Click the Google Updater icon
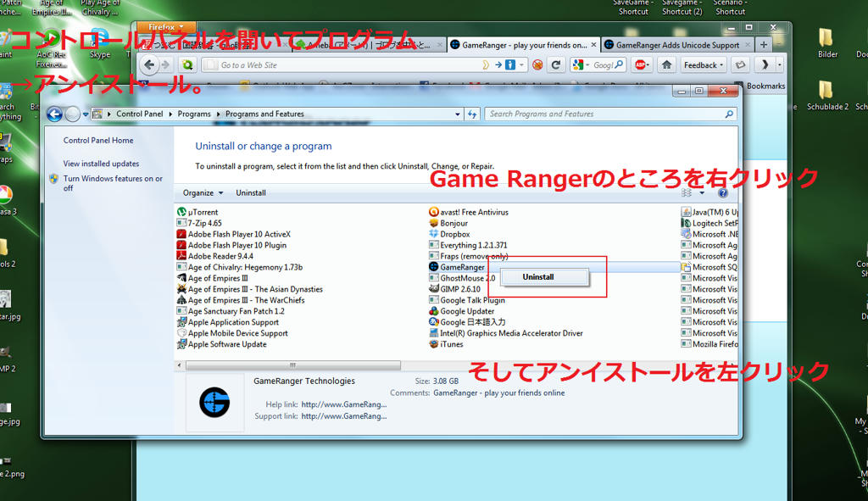 pos(434,311)
